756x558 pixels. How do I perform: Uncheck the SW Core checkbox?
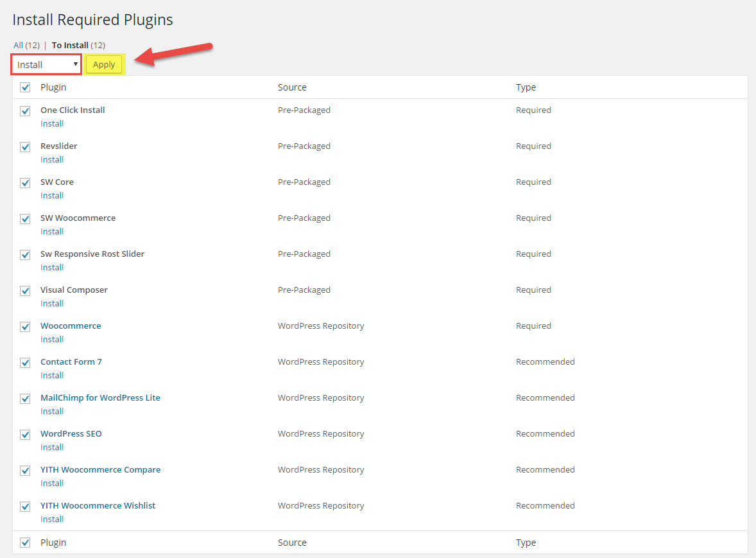pos(25,183)
